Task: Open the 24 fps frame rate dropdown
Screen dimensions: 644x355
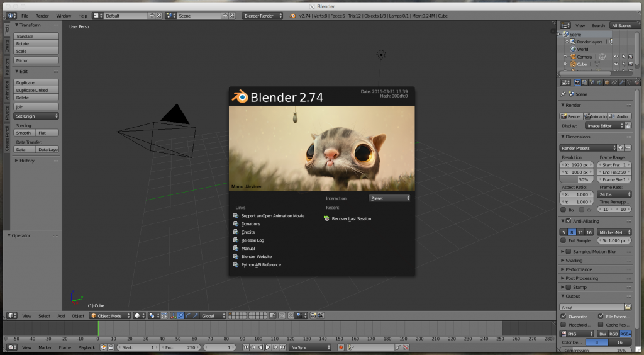Action: coord(614,194)
